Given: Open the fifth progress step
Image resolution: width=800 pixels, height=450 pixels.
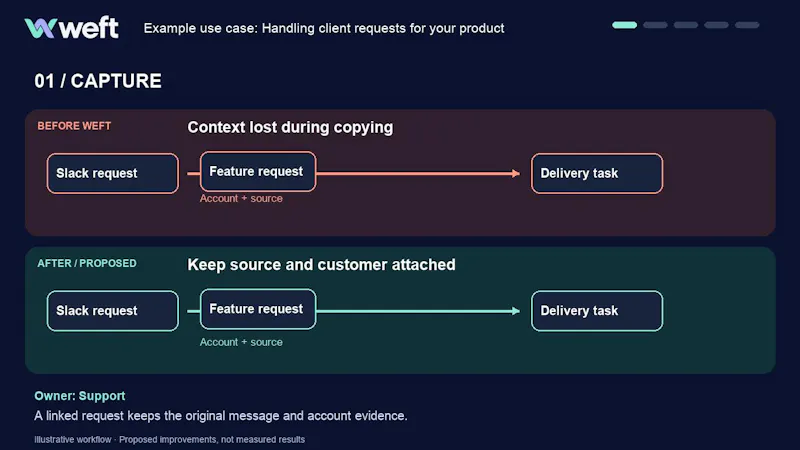Looking at the screenshot, I should (747, 25).
